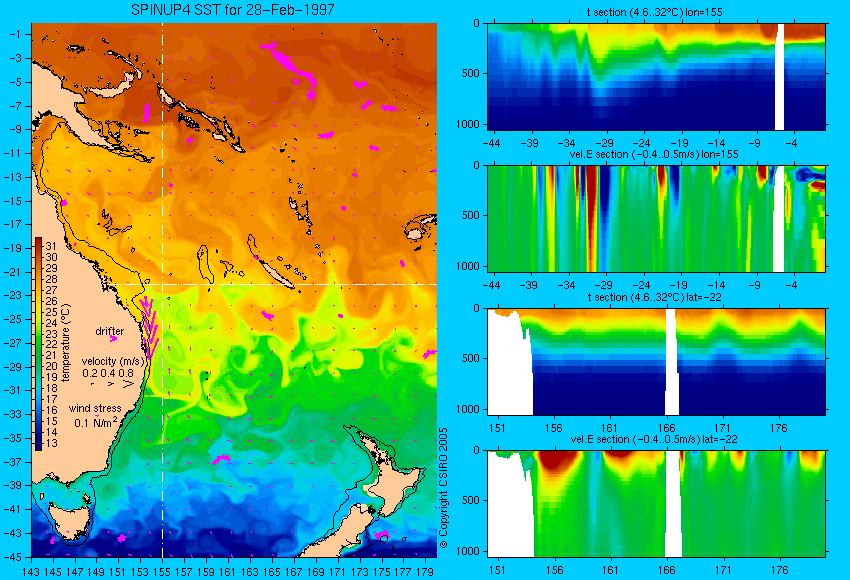
Task: Click the "vel.E section (-0.4..0.5m/s) lat=-22" heading
Action: 654,440
